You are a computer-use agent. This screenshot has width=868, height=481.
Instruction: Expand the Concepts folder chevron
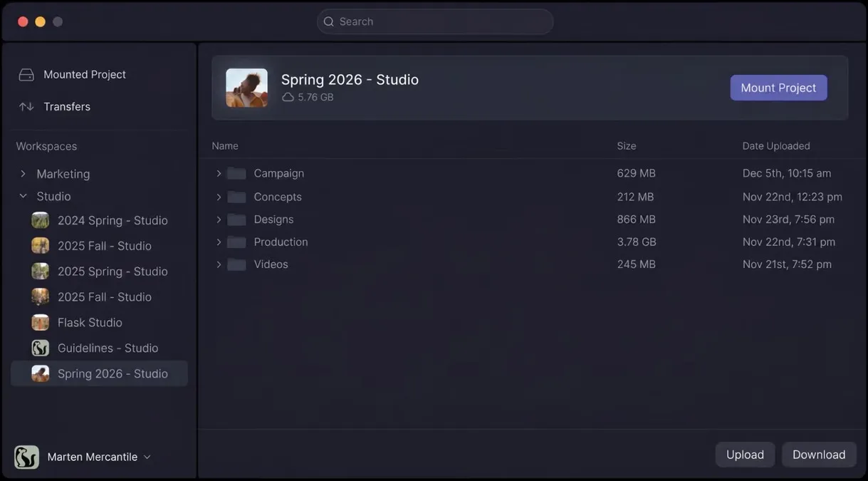click(x=219, y=197)
